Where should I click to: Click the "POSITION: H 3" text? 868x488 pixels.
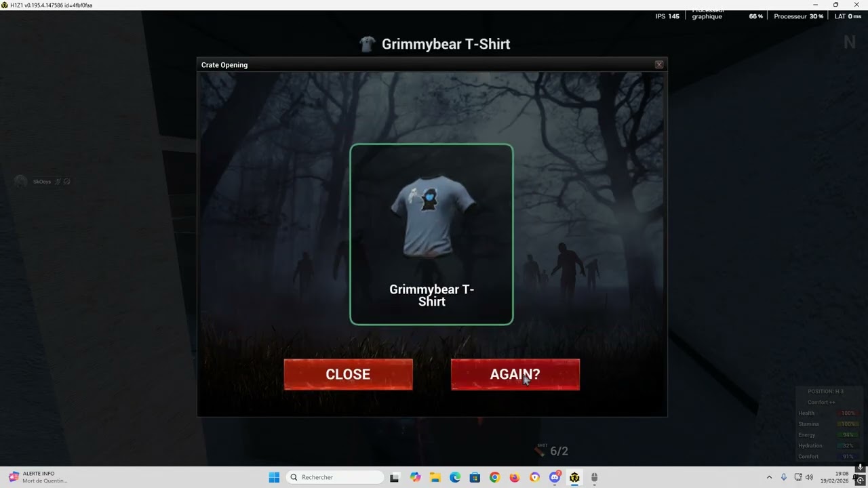[x=825, y=391]
